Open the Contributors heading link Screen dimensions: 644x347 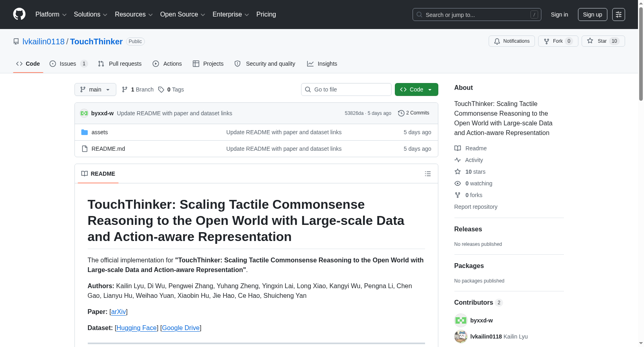click(x=478, y=302)
